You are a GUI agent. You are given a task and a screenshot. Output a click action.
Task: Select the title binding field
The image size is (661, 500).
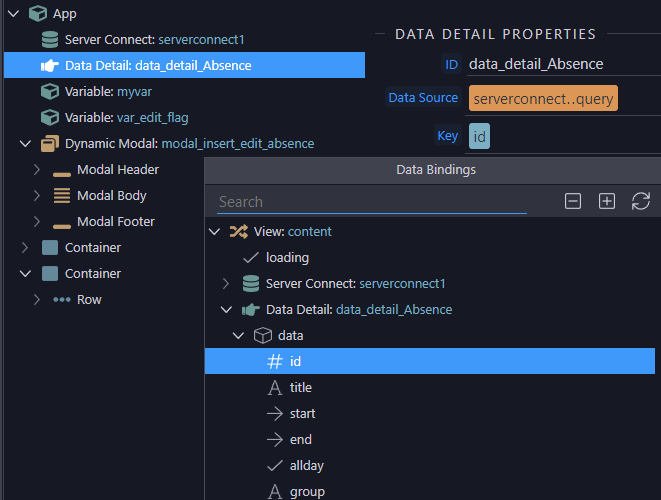(301, 387)
